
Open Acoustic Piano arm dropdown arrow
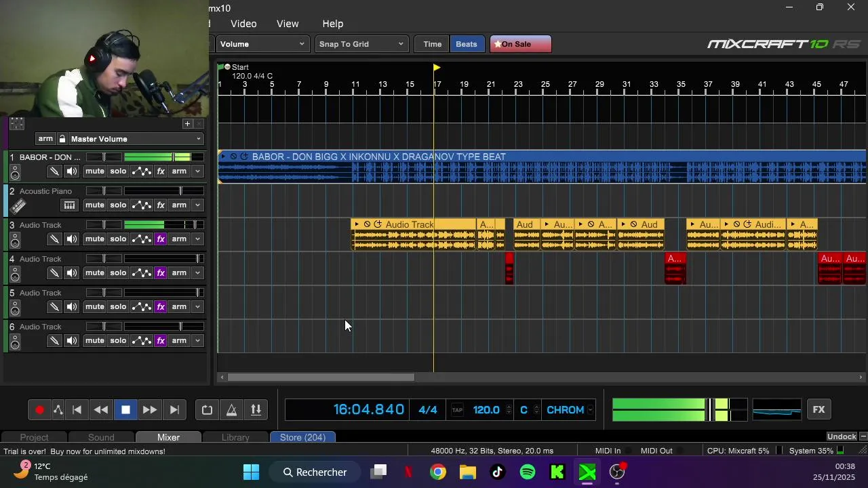pyautogui.click(x=197, y=205)
